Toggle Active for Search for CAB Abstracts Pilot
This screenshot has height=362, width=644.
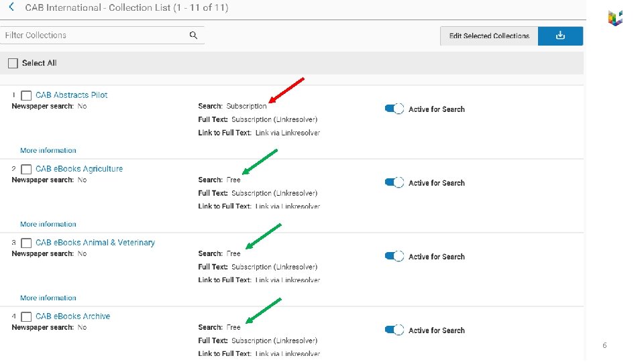pos(394,109)
